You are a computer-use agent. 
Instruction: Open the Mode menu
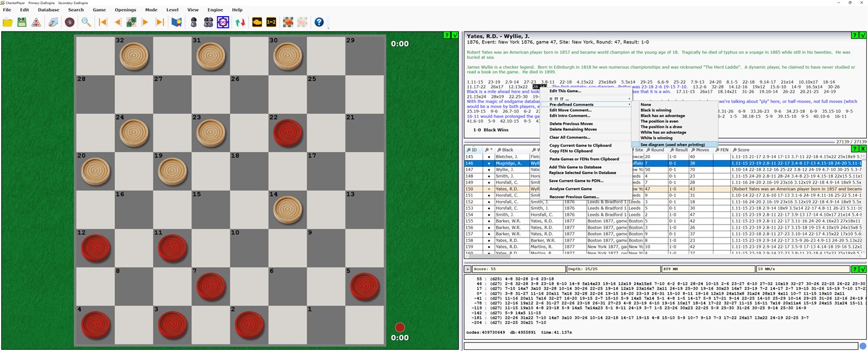(x=151, y=10)
